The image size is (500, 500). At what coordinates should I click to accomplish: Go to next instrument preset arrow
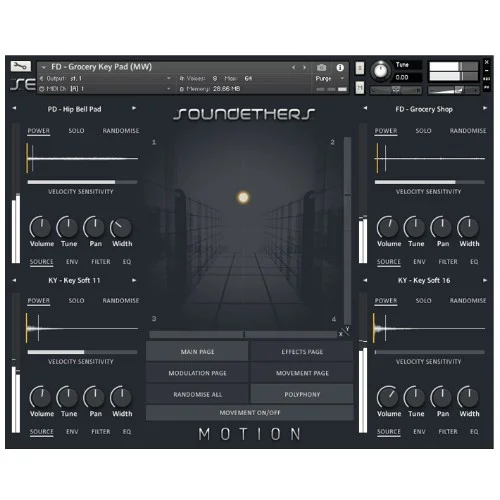coord(304,67)
